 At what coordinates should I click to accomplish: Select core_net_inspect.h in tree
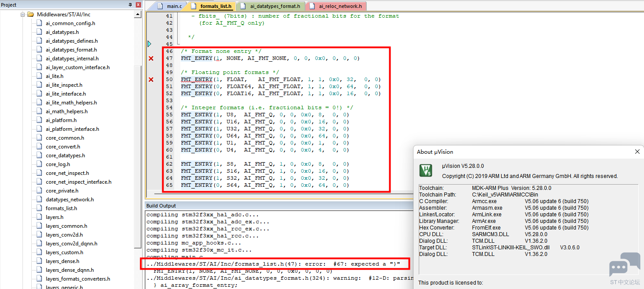click(67, 173)
